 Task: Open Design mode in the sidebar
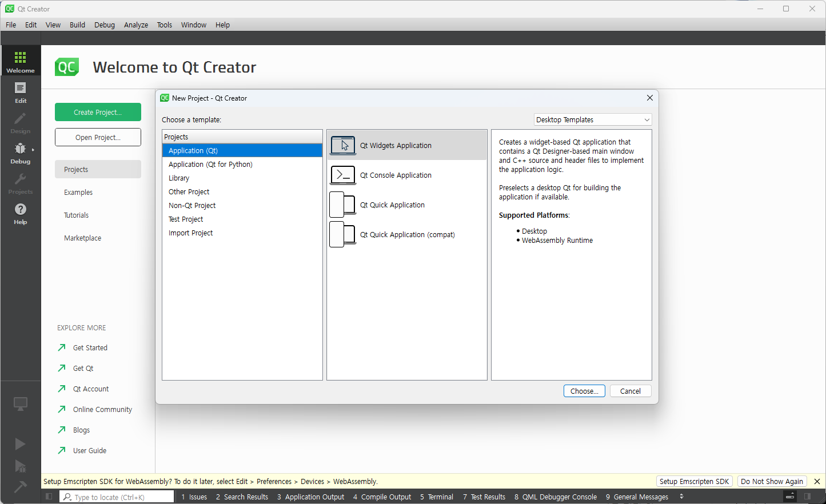[x=21, y=122]
